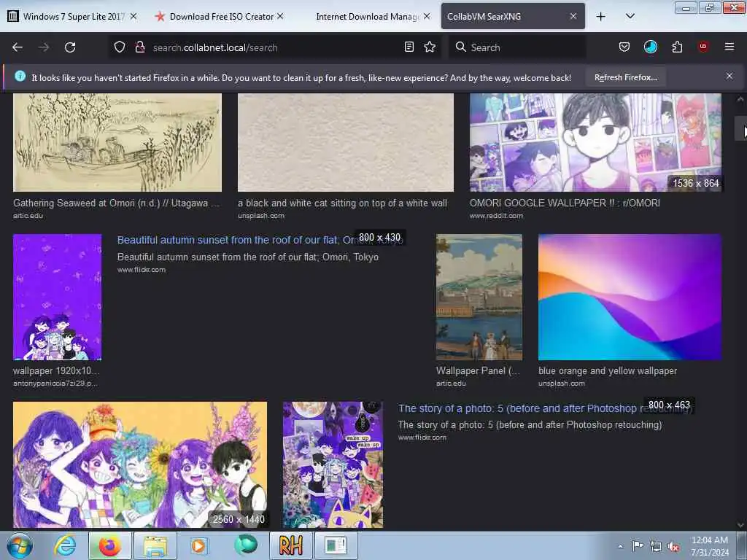Open the beige textured wall image

[345, 142]
